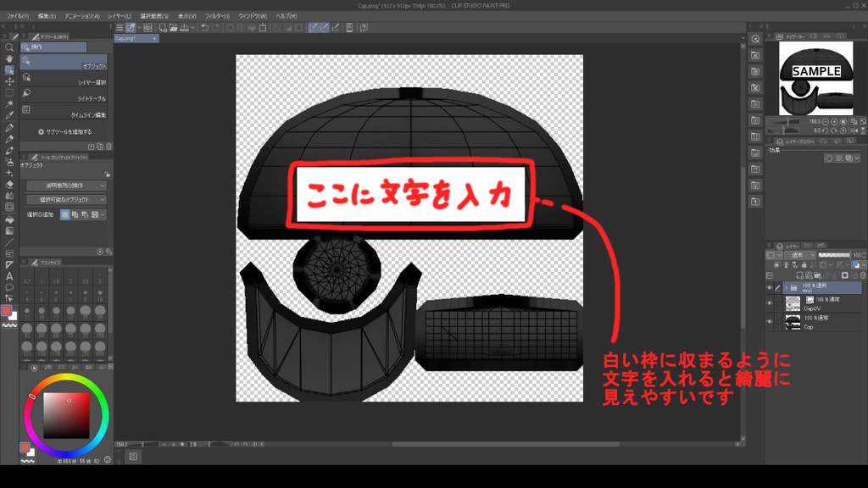This screenshot has height=488, width=868.
Task: Select the タイムライン編集 sub tool
Action: [x=64, y=111]
